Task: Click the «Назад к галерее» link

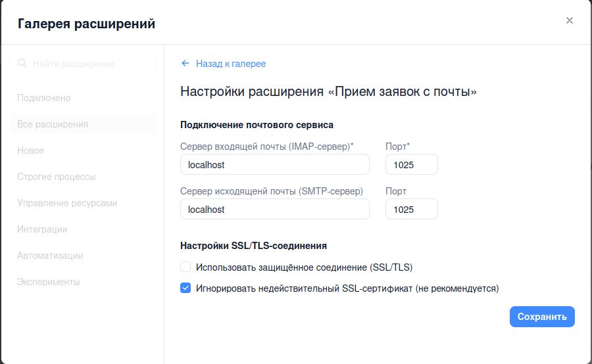Action: tap(230, 64)
